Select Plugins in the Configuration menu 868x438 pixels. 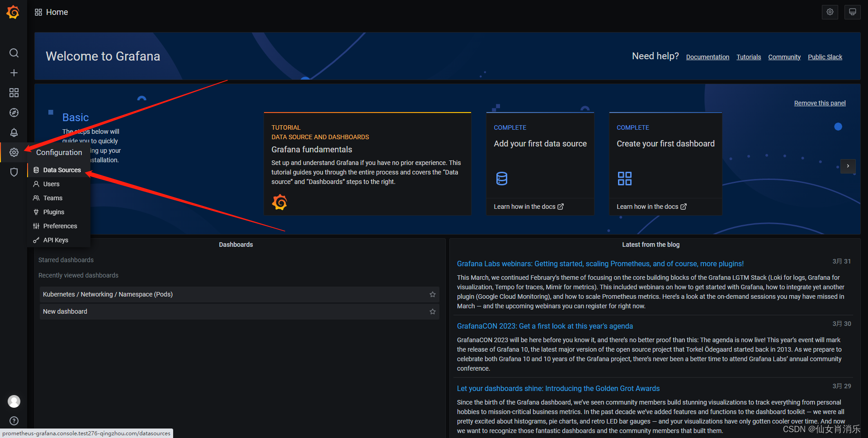pos(59,212)
